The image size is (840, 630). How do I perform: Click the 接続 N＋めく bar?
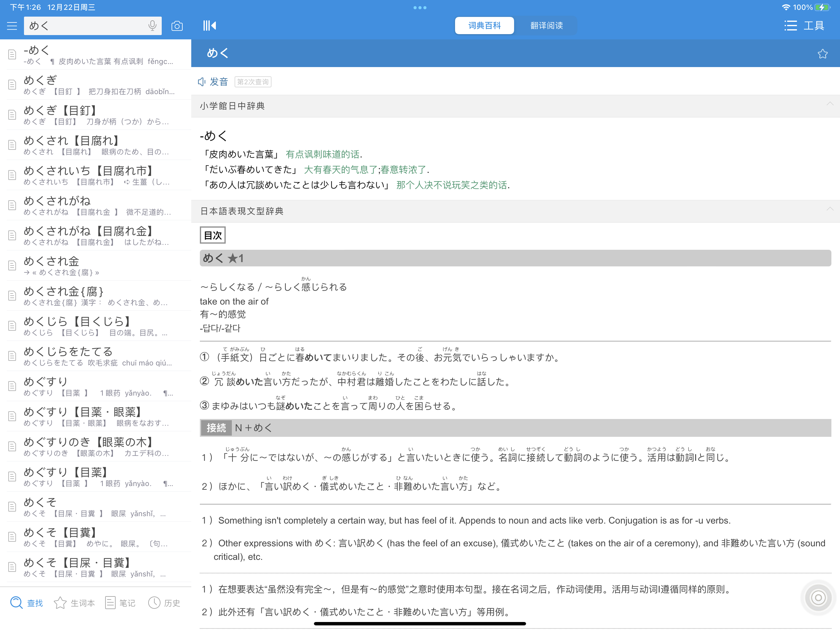[515, 428]
